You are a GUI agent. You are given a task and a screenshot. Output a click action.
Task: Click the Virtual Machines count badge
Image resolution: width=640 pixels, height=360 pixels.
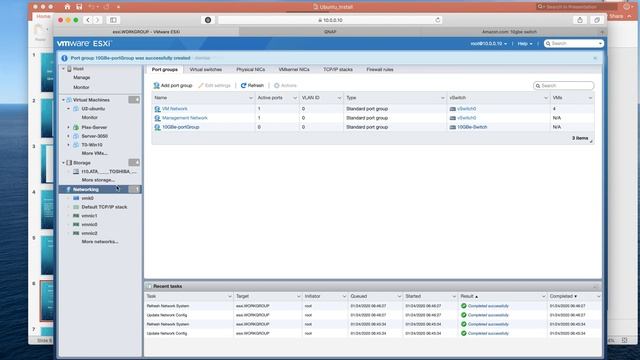[134, 100]
